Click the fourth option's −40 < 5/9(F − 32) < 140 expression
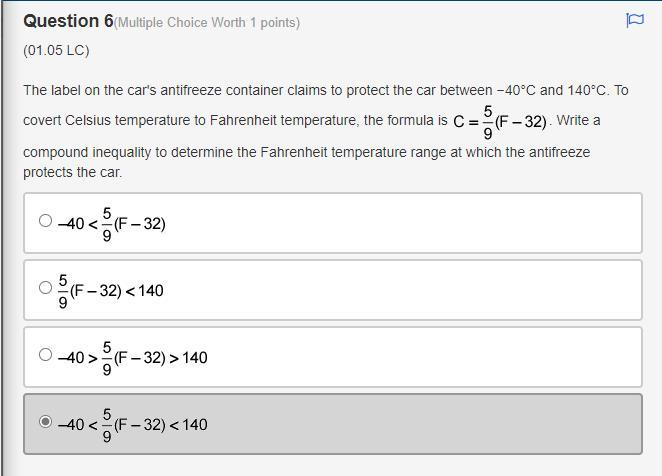Screen dimensions: 662x476 click(x=133, y=424)
